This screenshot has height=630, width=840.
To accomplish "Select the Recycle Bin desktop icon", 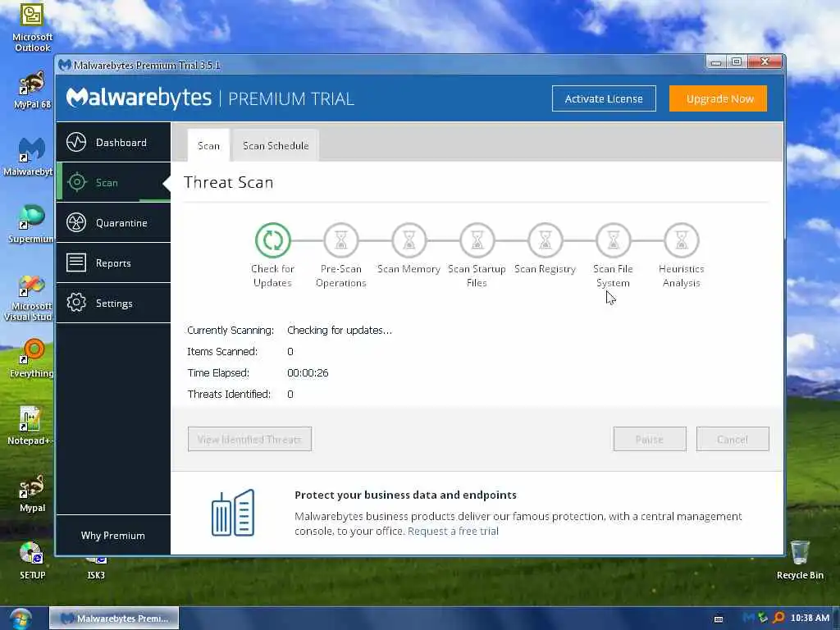I will pos(800,560).
